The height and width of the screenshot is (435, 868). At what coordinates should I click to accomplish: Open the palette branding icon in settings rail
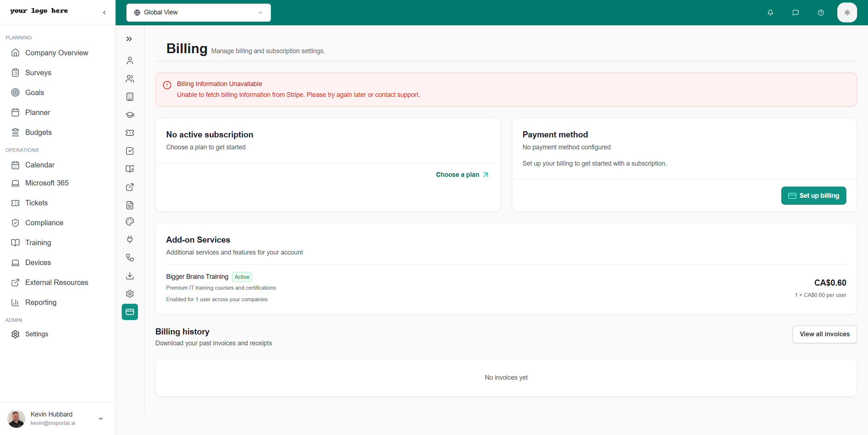pyautogui.click(x=130, y=222)
